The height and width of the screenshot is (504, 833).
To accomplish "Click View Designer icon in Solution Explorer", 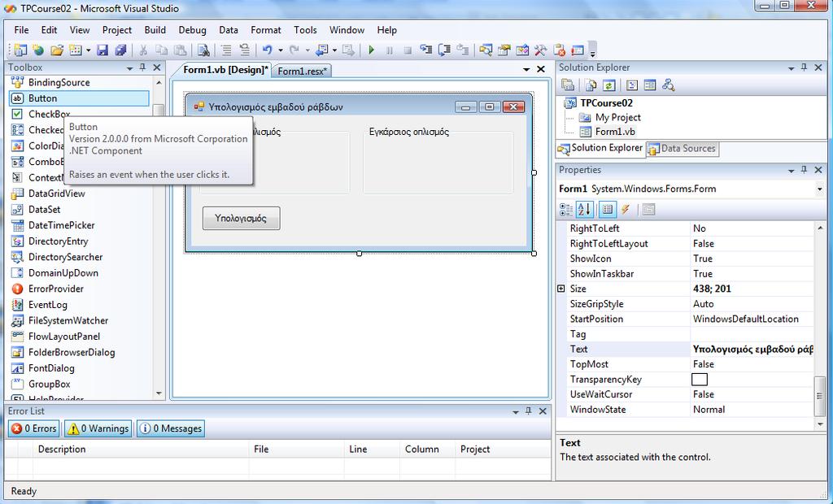I will (650, 85).
